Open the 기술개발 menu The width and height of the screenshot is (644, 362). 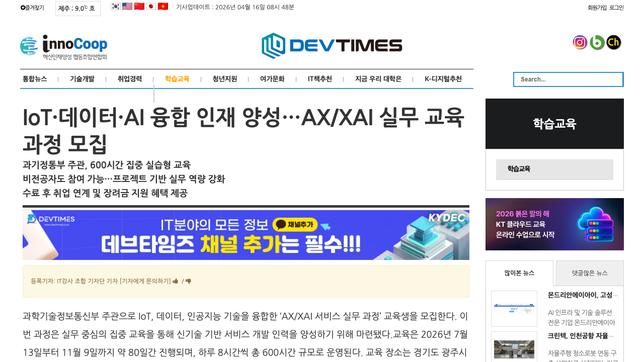pyautogui.click(x=82, y=79)
